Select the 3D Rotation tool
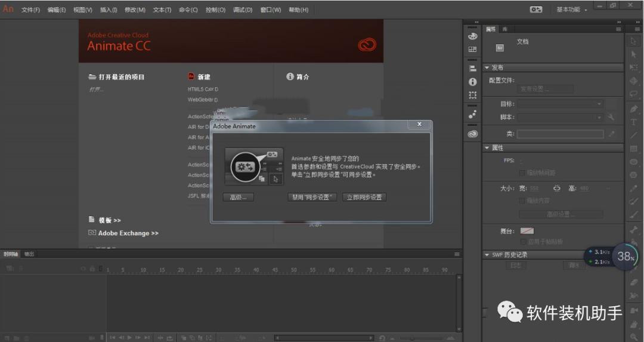The height and width of the screenshot is (342, 644). coord(634,81)
